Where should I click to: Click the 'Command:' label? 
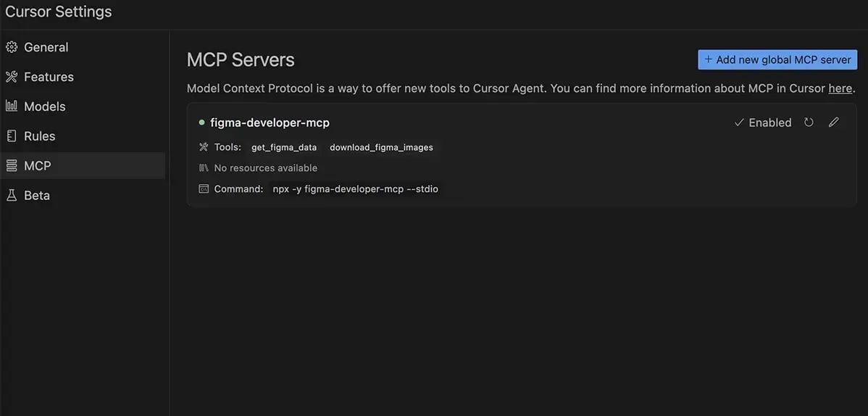point(238,189)
